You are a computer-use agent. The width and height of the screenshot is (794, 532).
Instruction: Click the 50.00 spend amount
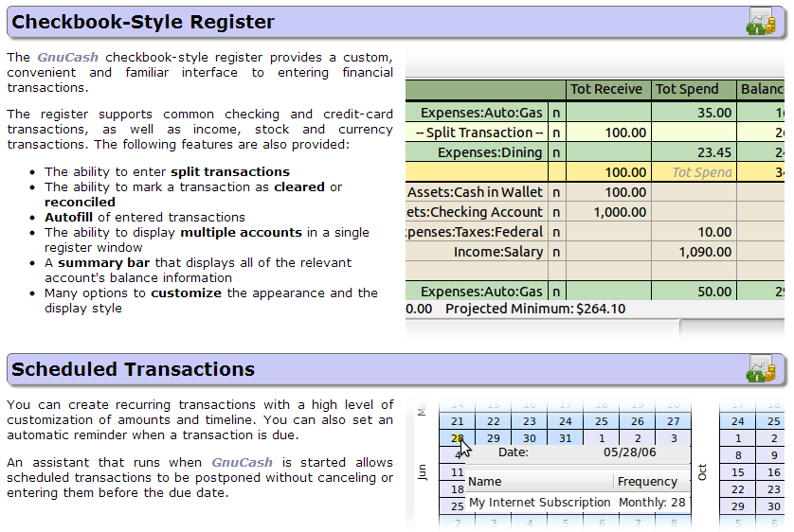pyautogui.click(x=714, y=292)
